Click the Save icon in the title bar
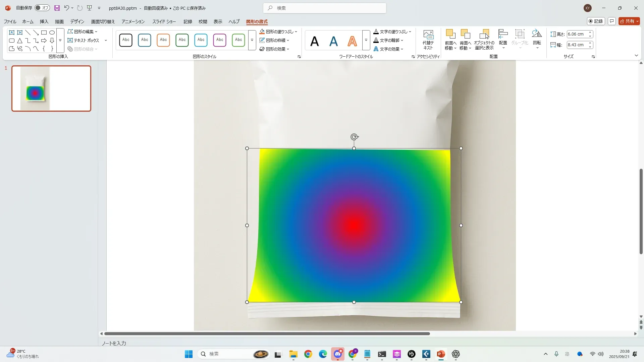This screenshot has width=644, height=362. click(x=57, y=8)
